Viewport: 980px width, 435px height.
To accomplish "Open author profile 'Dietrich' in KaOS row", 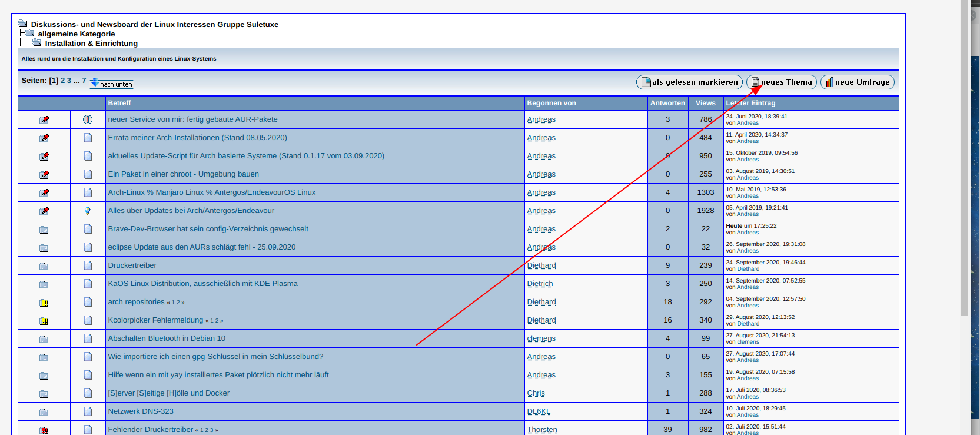I will (540, 284).
